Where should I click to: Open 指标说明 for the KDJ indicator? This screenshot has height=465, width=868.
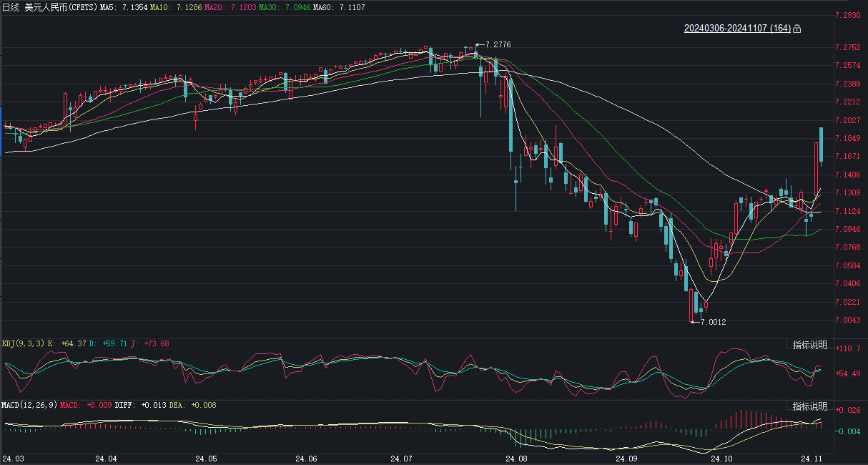809,345
